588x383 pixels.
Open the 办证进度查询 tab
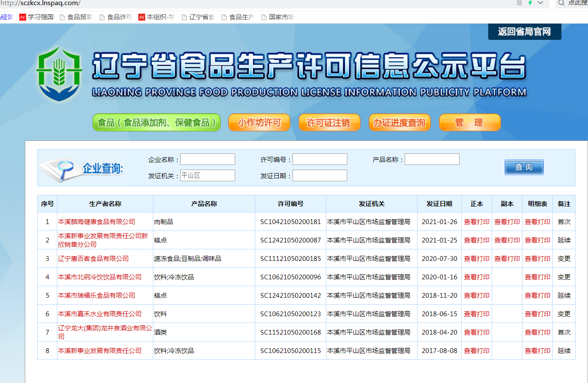point(400,123)
